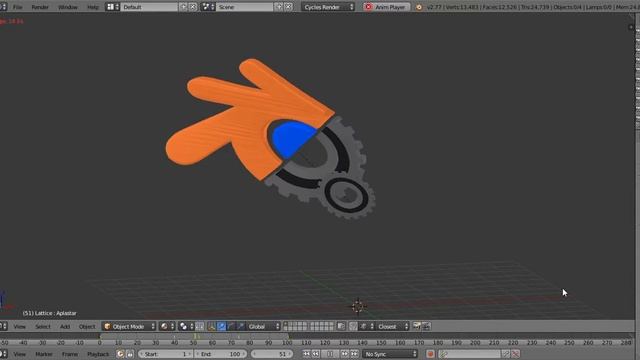640x360 pixels.
Task: Open the View menu in the 3D view header
Action: 20,326
